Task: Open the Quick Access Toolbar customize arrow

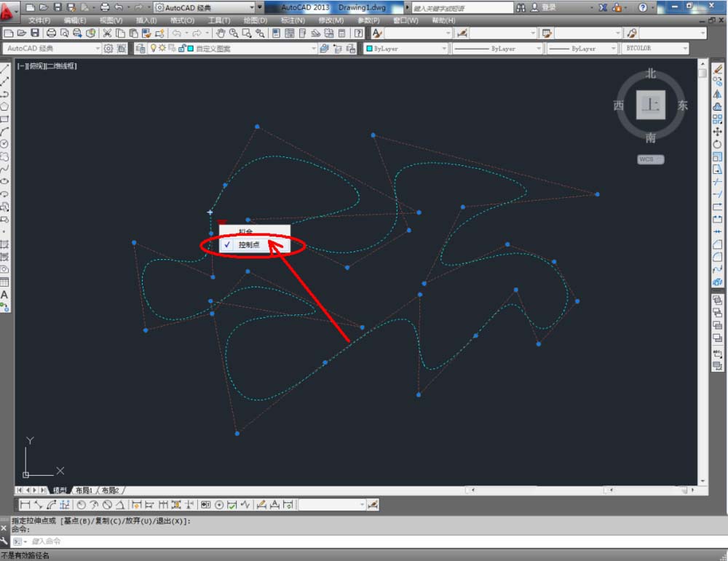Action: click(260, 7)
